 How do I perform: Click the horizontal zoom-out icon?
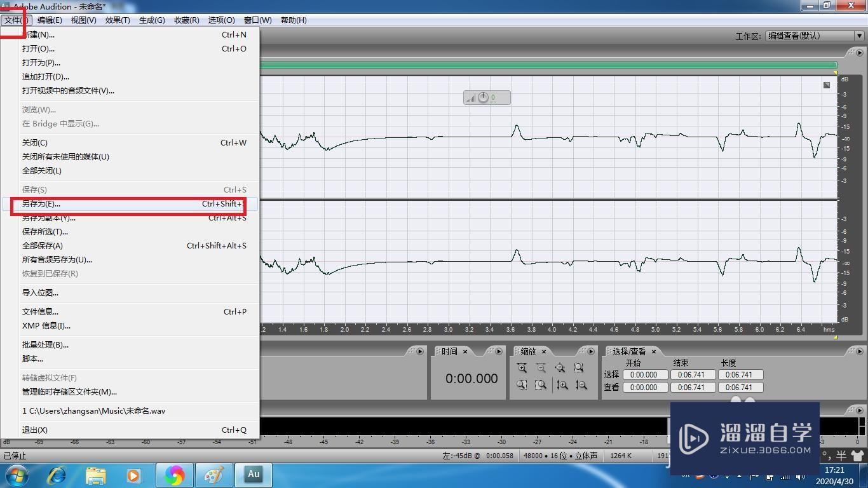point(541,368)
